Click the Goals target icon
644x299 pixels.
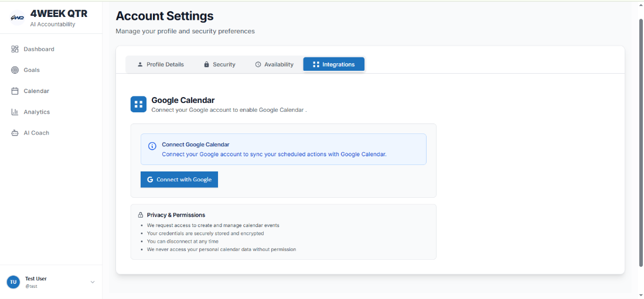point(15,70)
